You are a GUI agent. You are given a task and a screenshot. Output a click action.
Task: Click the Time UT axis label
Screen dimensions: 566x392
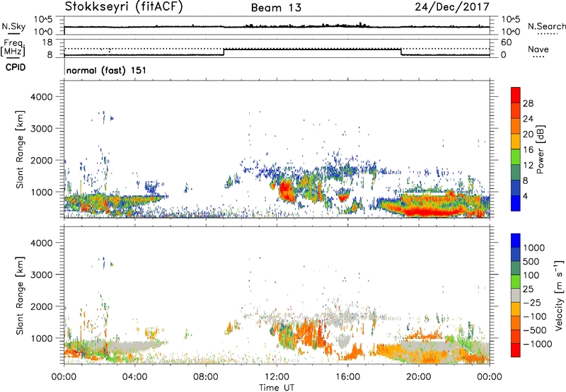point(277,388)
